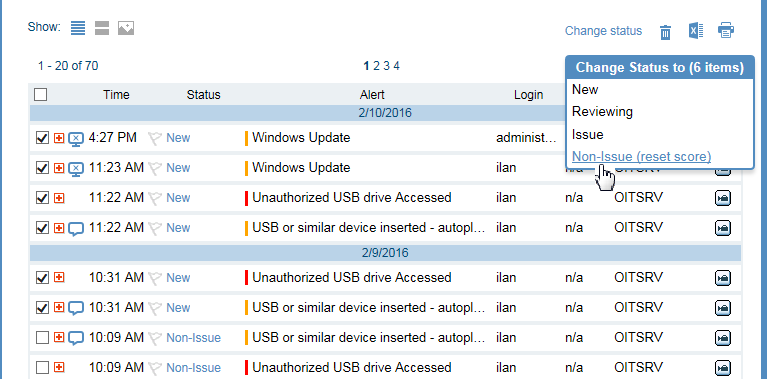
Task: Export alerts to Excel icon
Action: pyautogui.click(x=696, y=31)
